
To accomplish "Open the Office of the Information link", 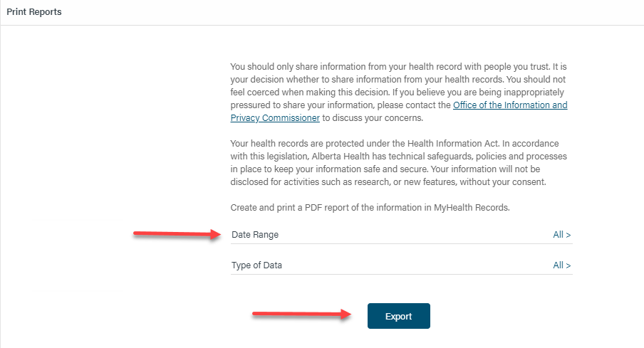I will 510,105.
